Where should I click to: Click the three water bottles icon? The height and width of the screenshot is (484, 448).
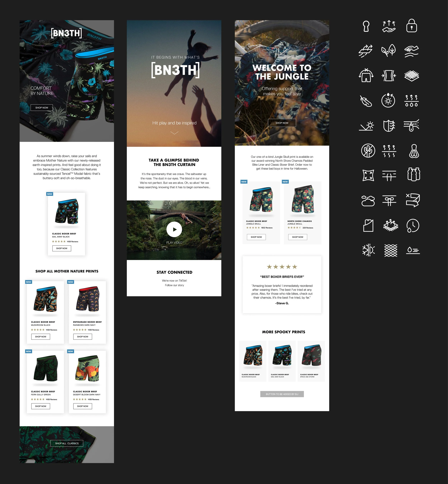click(414, 174)
